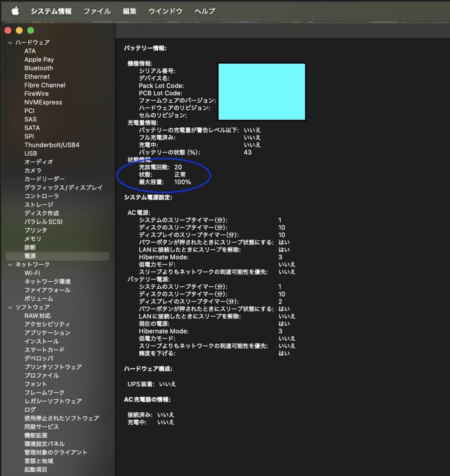Select グラフィックス/ディスプレイ in the sidebar
Screen dimensions: 450x476
pos(64,188)
